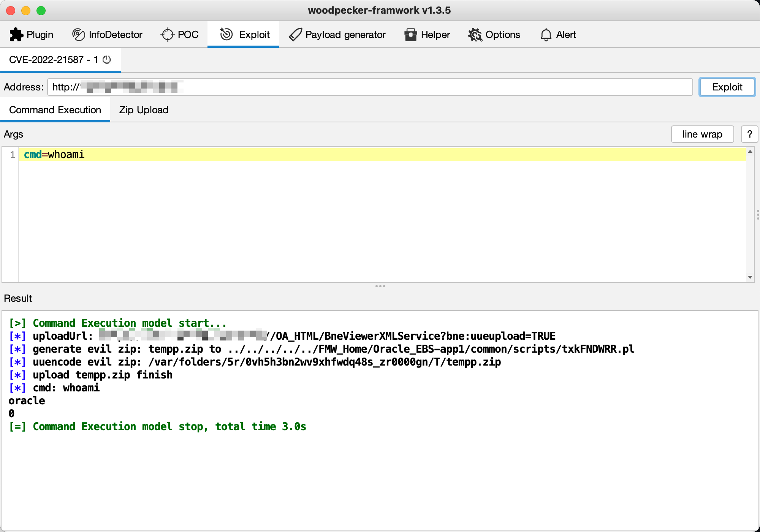The height and width of the screenshot is (532, 760).
Task: Select the Command Execution tab
Action: coord(55,110)
